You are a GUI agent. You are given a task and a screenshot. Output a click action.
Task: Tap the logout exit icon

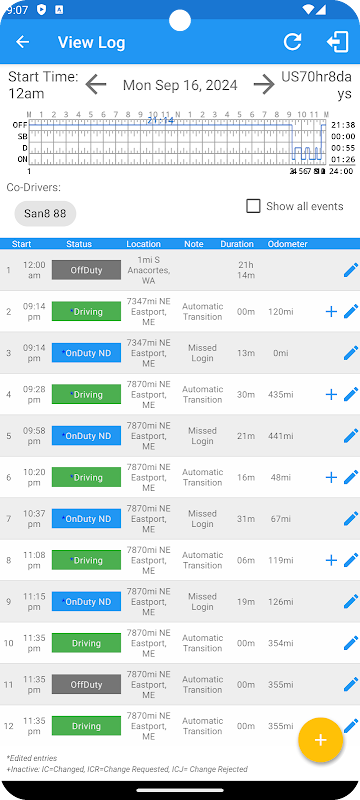[x=338, y=42]
